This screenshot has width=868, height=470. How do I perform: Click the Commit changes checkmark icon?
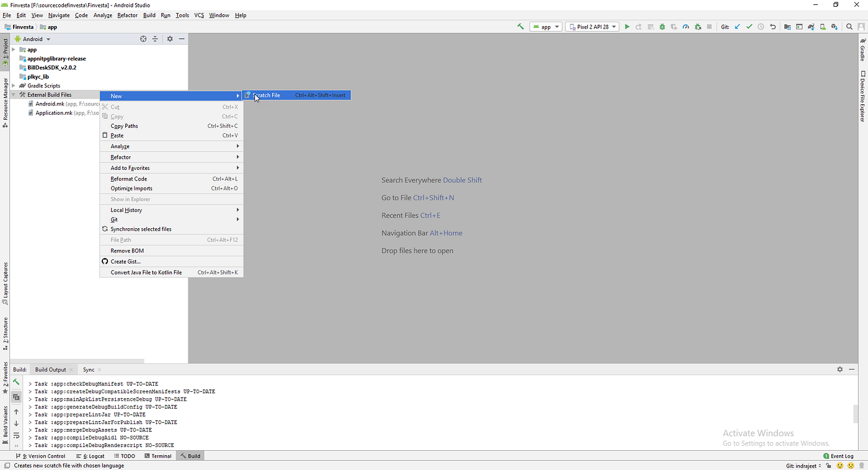tap(749, 27)
